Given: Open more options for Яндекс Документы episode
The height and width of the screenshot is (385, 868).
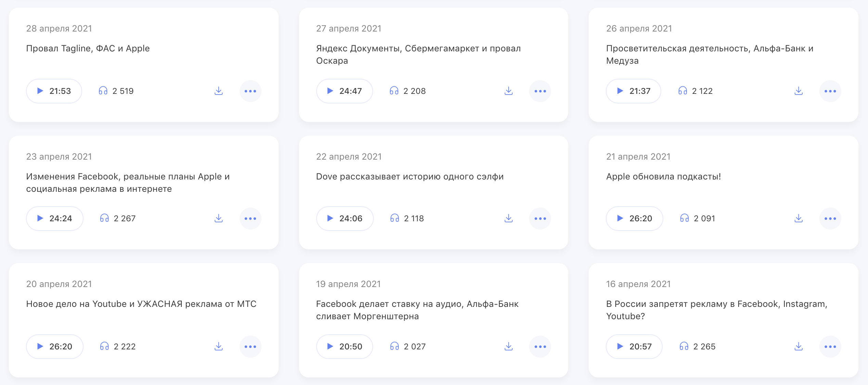Looking at the screenshot, I should (540, 91).
